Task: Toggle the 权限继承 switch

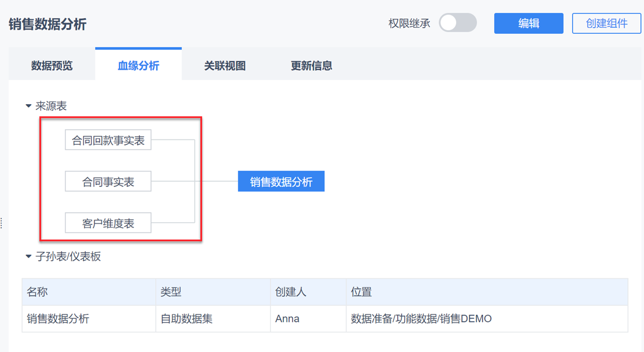Action: click(457, 23)
